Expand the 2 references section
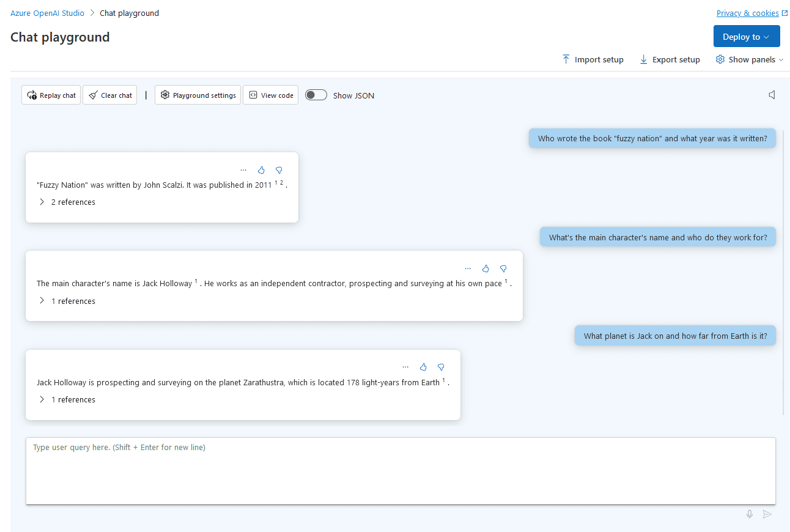This screenshot has width=790, height=532. pos(67,202)
